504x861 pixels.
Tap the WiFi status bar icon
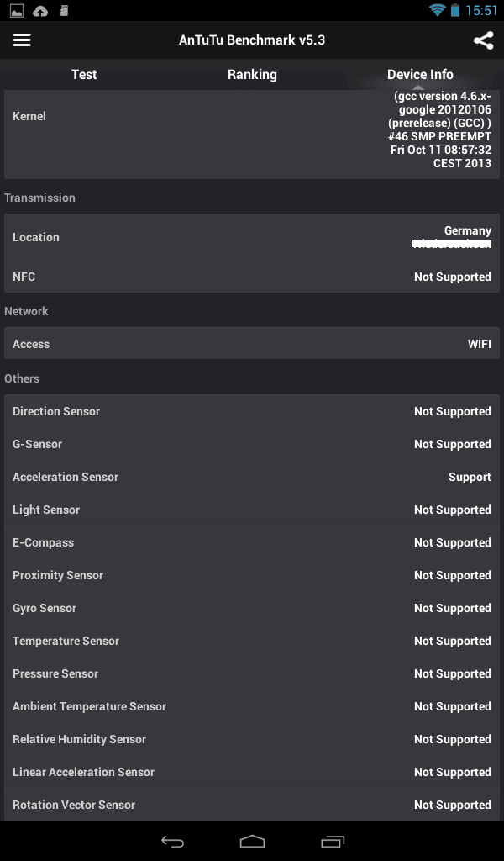tap(437, 10)
